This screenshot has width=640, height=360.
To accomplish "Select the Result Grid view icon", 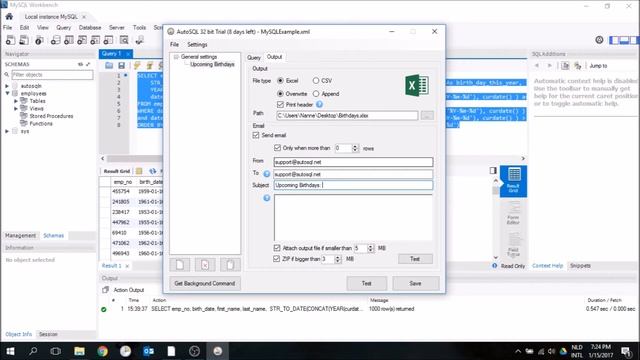I will 513,181.
